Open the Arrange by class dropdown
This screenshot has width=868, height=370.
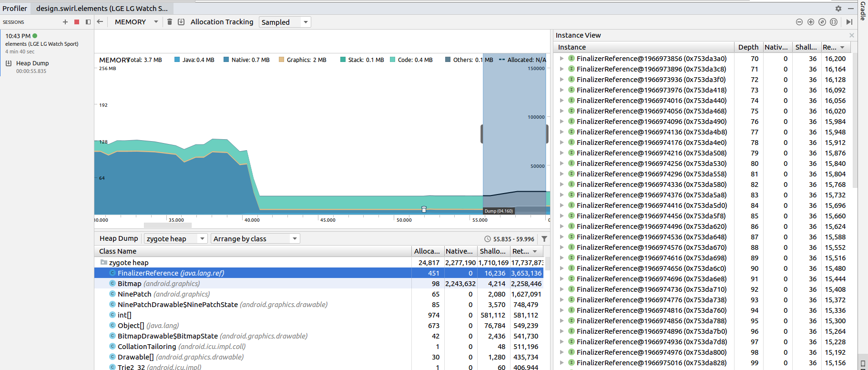point(255,238)
